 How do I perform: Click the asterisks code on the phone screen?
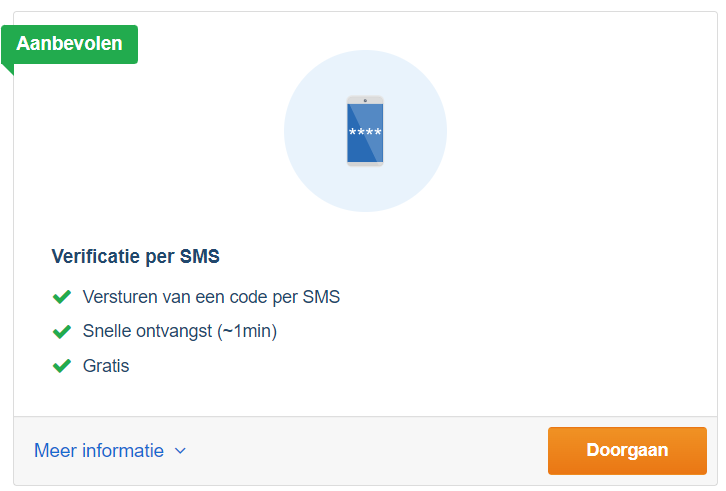click(x=365, y=132)
